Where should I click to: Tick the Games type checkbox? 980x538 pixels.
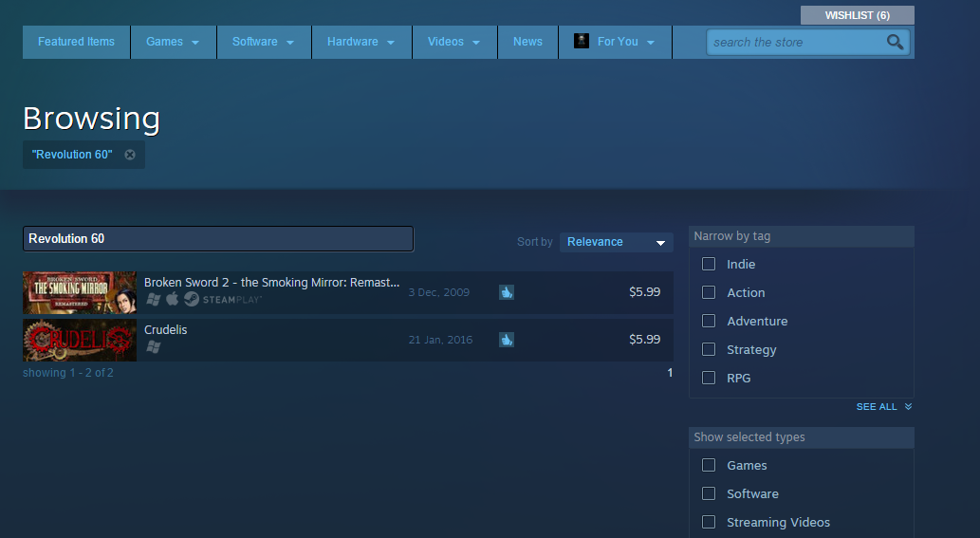pyautogui.click(x=708, y=465)
